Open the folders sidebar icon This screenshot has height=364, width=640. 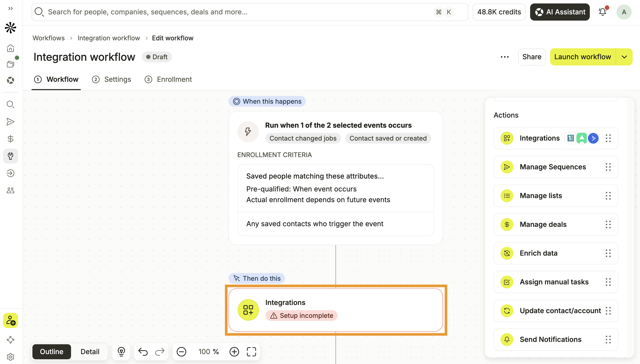click(x=11, y=64)
